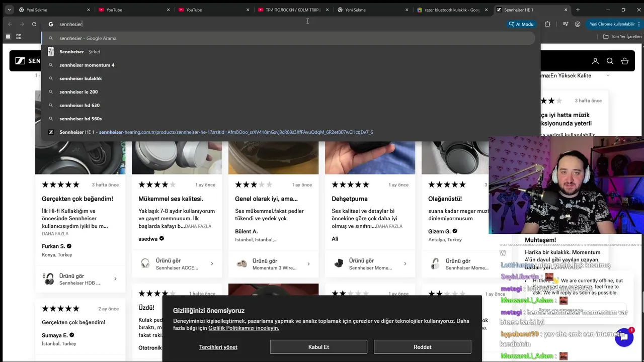The width and height of the screenshot is (644, 362).
Task: Open the Sennheiser account user icon
Action: coord(595,61)
